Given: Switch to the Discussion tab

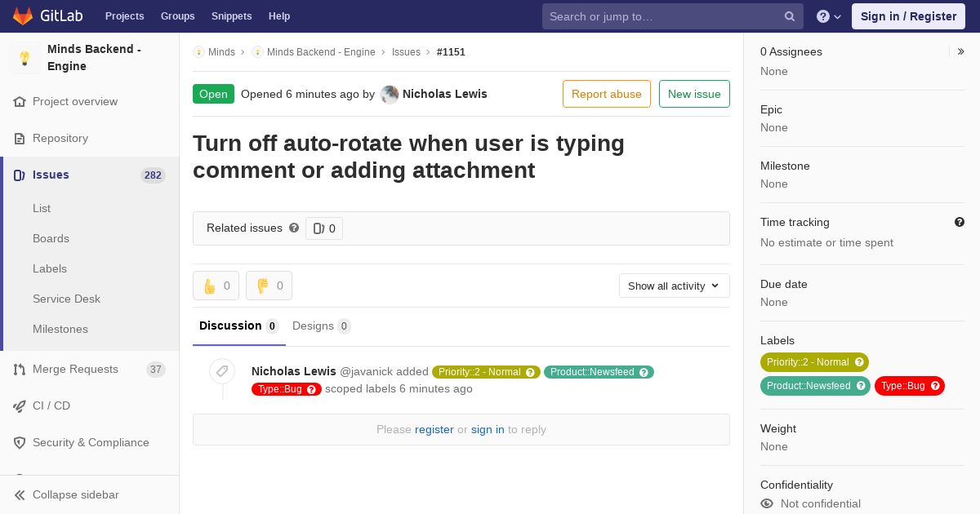Looking at the screenshot, I should [239, 326].
